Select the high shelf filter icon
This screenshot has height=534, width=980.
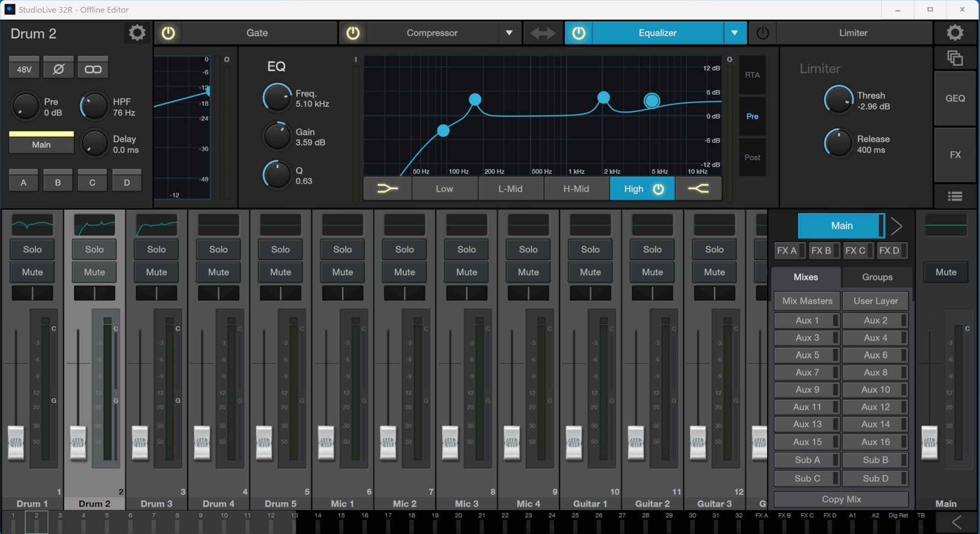point(698,189)
